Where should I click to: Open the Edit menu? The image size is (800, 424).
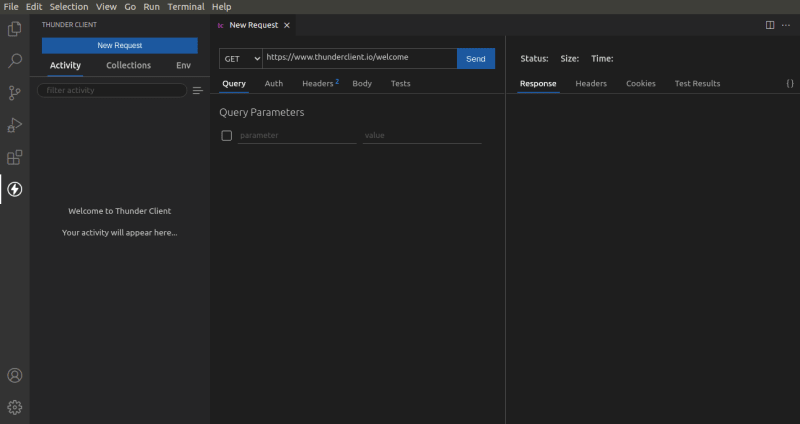pyautogui.click(x=34, y=7)
